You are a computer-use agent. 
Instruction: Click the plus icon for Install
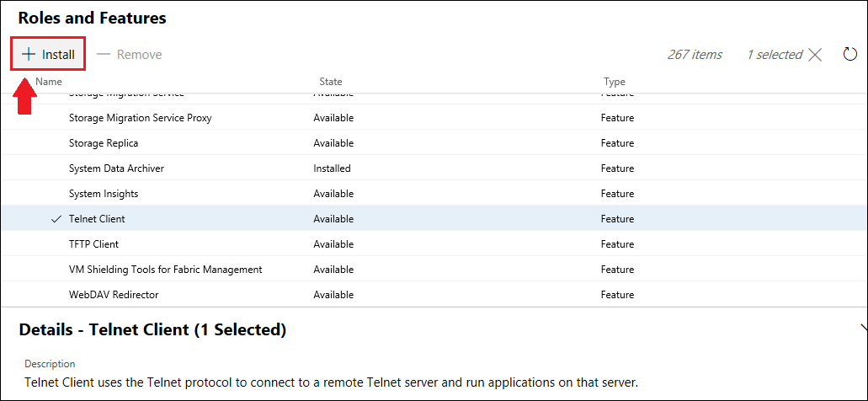tap(29, 55)
